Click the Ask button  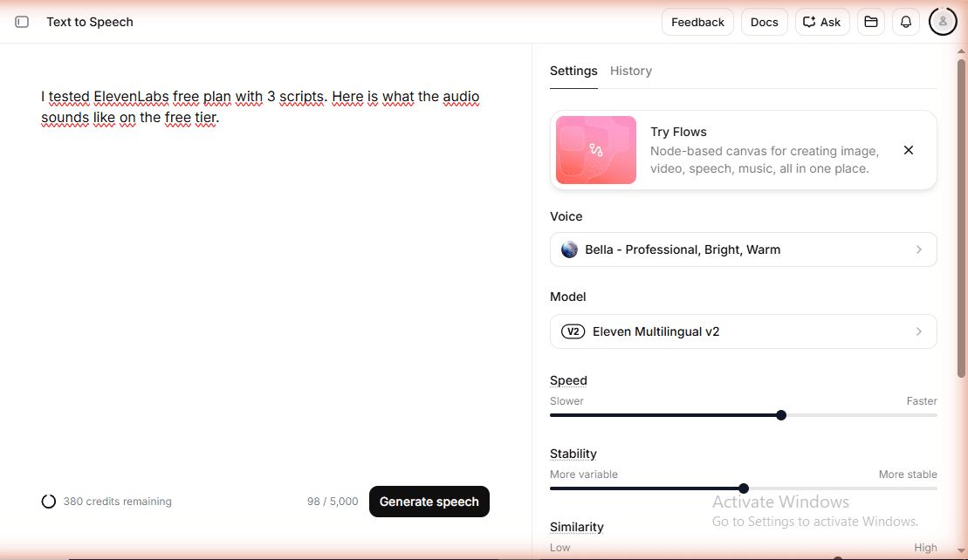822,22
